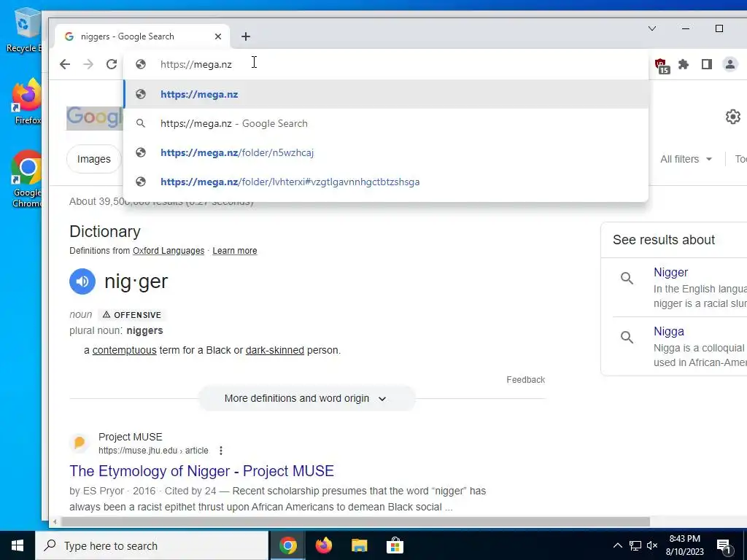Screen dimensions: 747x560
Task: Click the browser back arrow
Action: 65,64
